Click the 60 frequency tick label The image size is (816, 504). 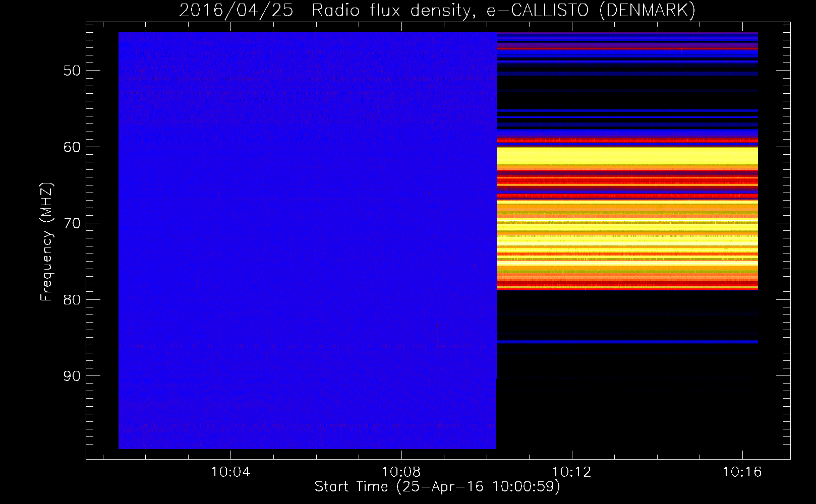coord(72,147)
